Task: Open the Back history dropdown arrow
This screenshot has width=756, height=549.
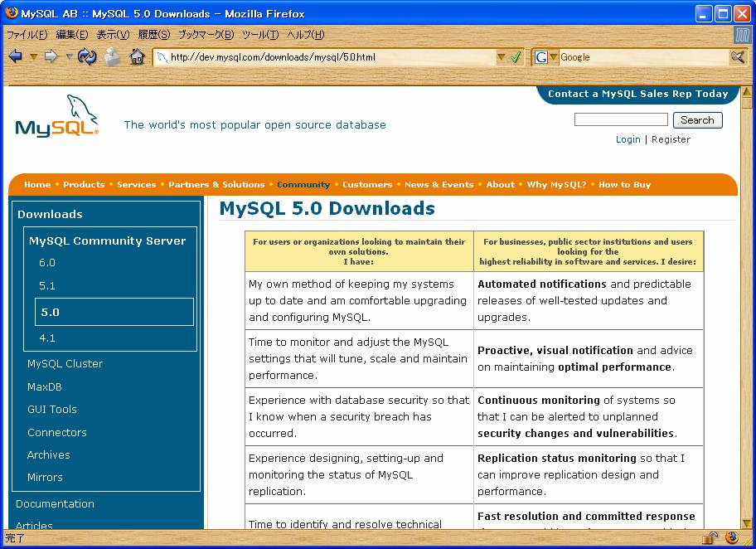Action: [33, 57]
